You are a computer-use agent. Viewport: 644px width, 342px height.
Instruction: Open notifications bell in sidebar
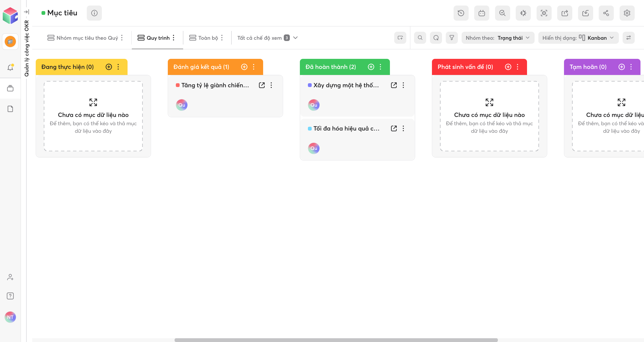10,67
